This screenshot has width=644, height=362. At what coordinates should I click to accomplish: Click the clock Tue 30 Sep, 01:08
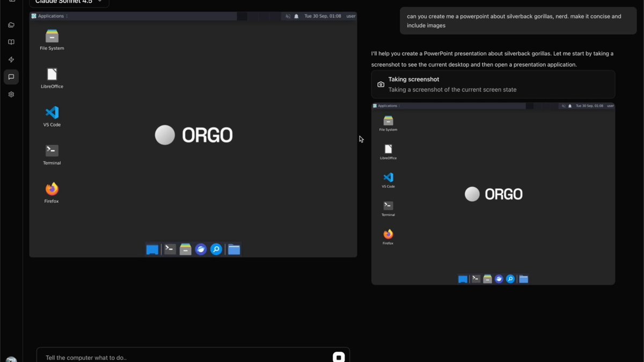(x=323, y=16)
